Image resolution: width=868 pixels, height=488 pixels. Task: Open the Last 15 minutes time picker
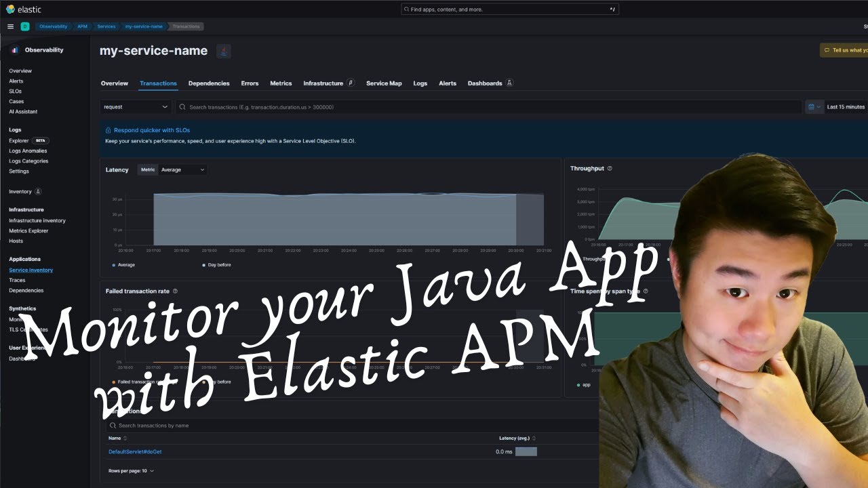pyautogui.click(x=846, y=107)
